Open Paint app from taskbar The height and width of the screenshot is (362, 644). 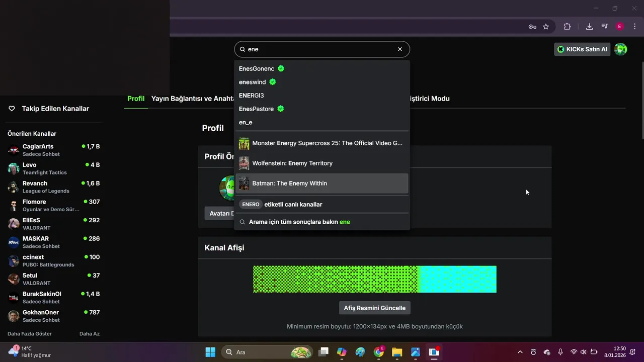[x=360, y=352]
